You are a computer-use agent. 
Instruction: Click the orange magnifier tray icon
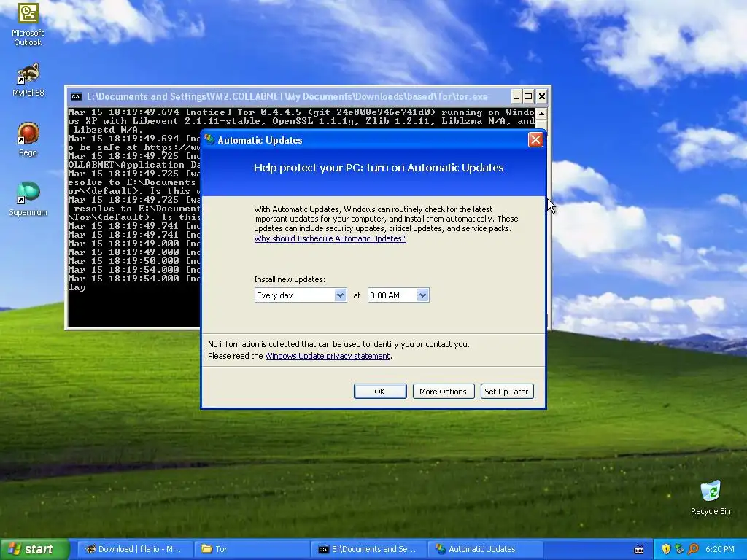693,549
